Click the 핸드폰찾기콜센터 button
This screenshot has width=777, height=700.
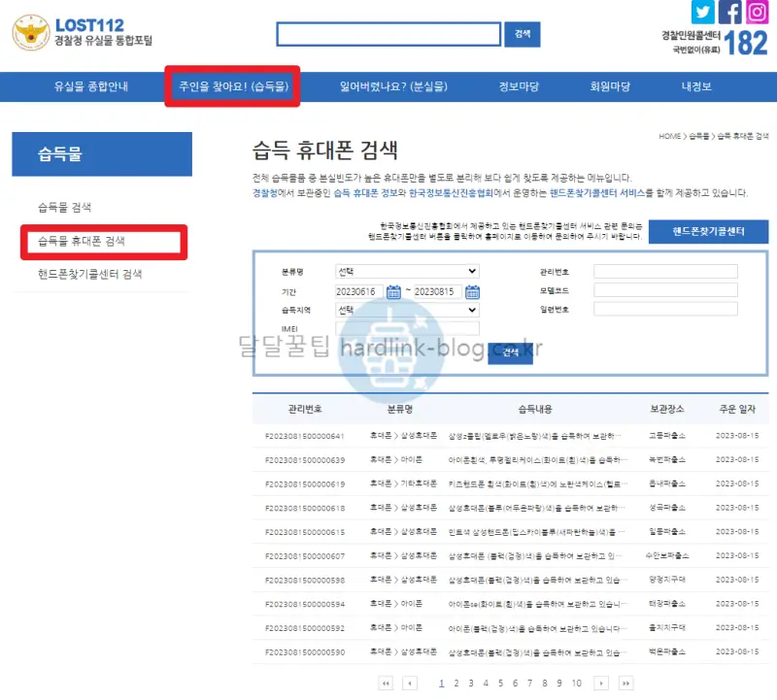coord(707,231)
